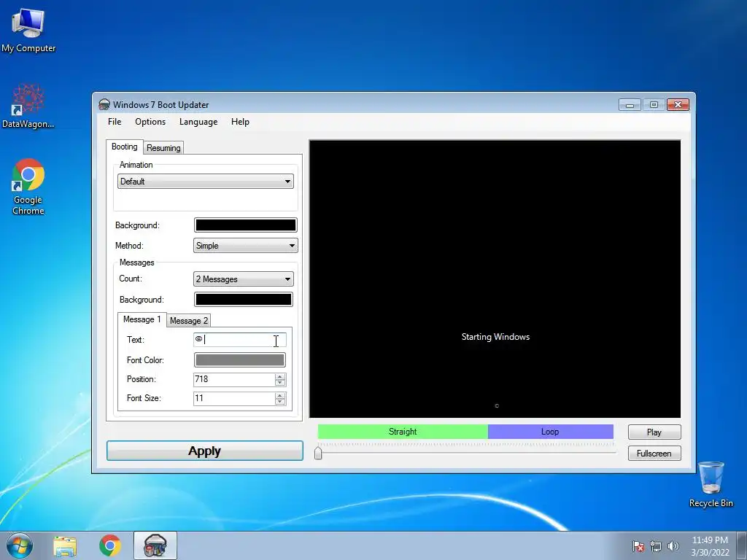Open the My Computer desktop icon
The width and height of the screenshot is (747, 560).
28,29
